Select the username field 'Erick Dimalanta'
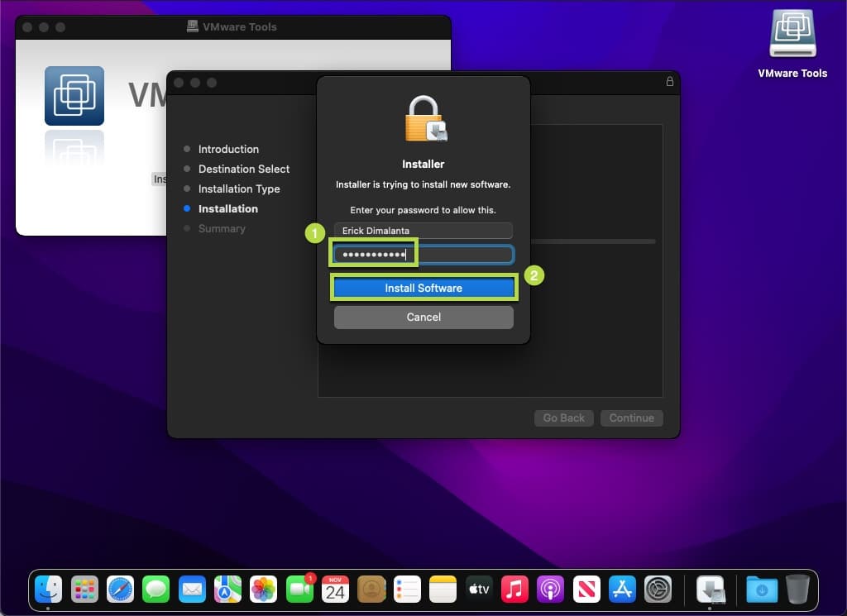 point(423,231)
